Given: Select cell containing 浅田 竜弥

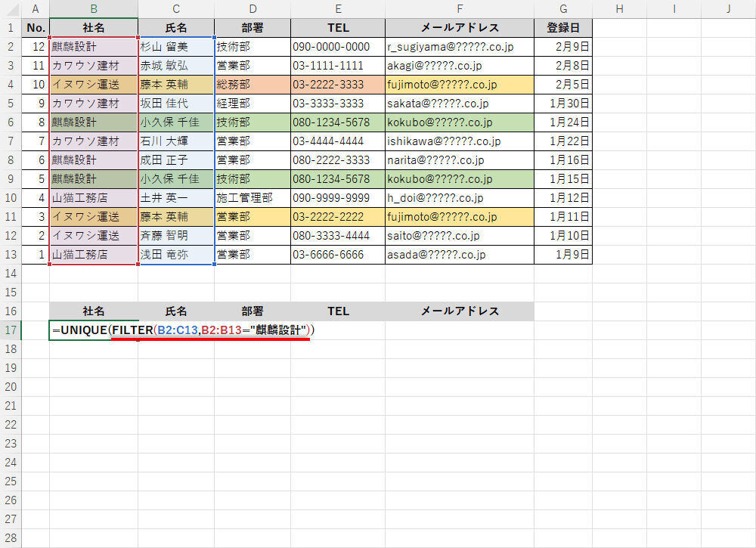Looking at the screenshot, I should [x=176, y=255].
